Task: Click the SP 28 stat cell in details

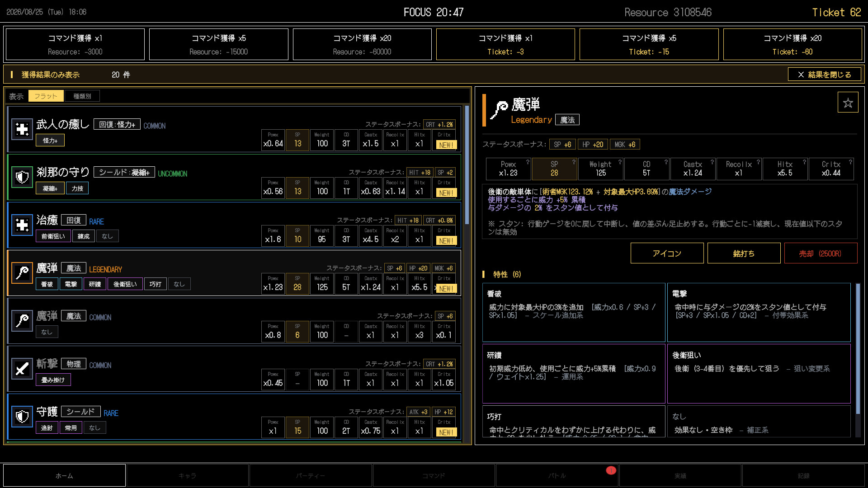Action: (555, 169)
